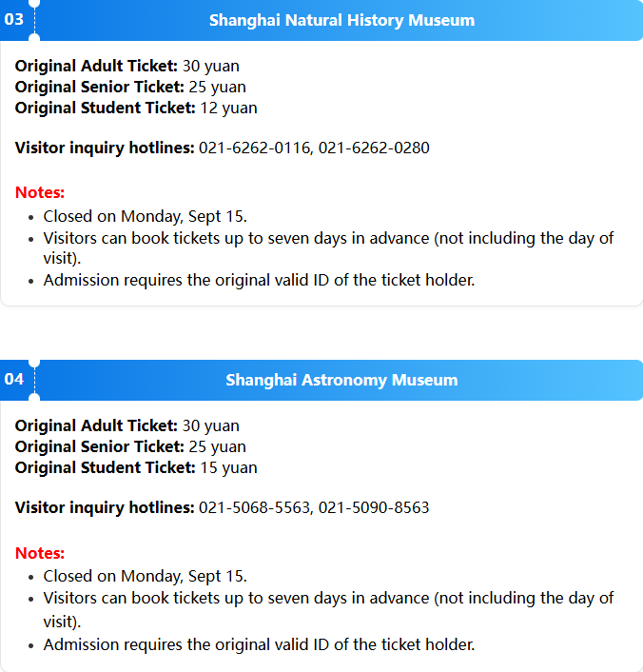Click the Astronomy Museum's red Notes label
The height and width of the screenshot is (672, 643).
[x=40, y=553]
